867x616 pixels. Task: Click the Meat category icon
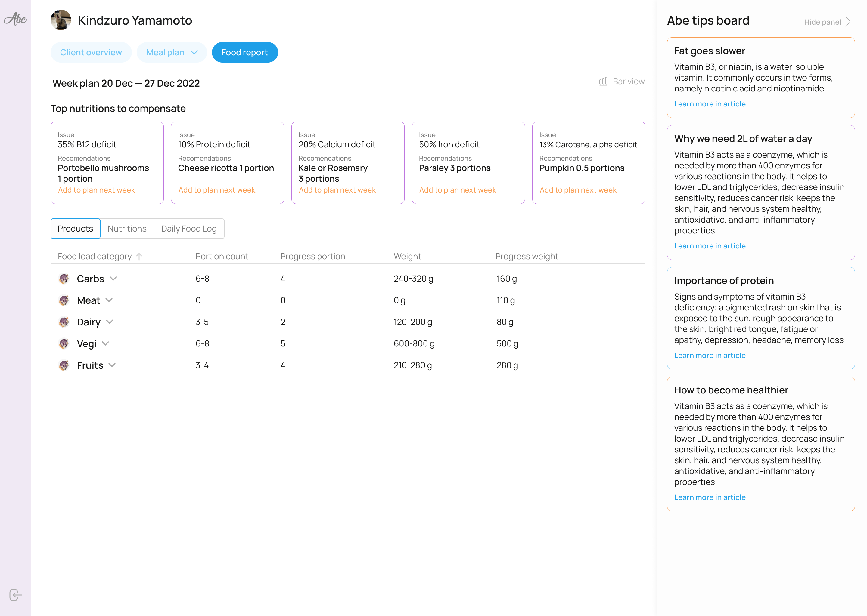(64, 300)
